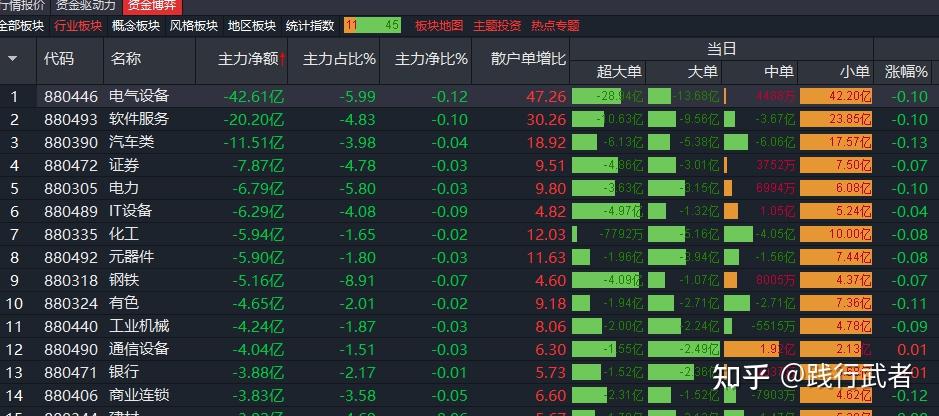This screenshot has height=416, width=939.
Task: Open the 板块地图 link
Action: [x=439, y=26]
